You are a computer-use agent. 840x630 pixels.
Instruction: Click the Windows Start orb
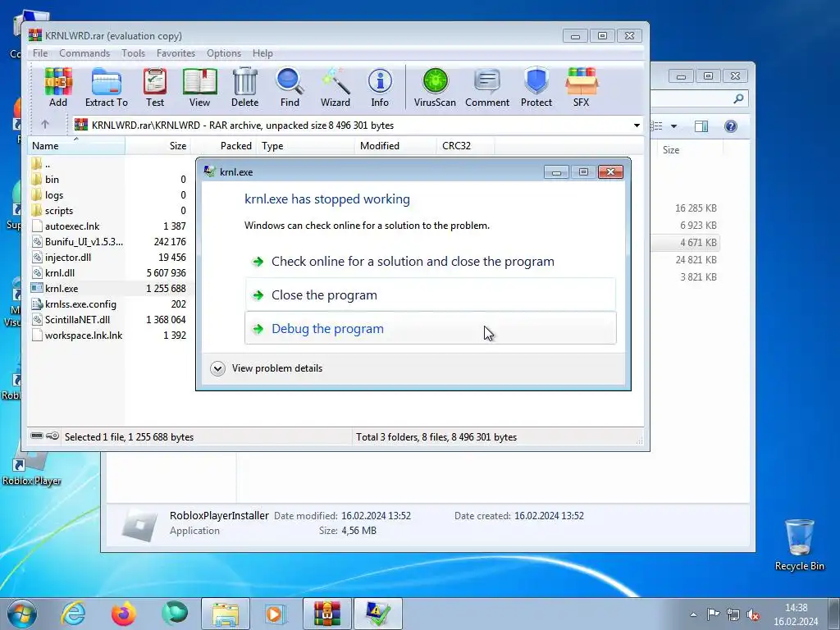point(22,614)
